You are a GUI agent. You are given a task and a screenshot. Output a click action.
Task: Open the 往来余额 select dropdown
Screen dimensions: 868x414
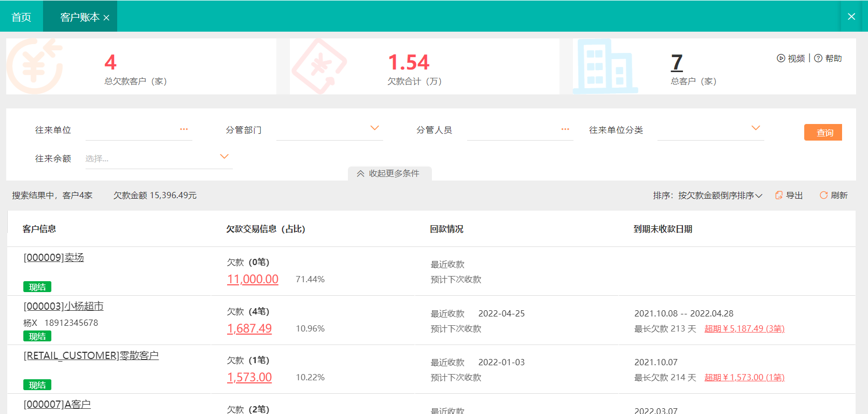coord(224,157)
